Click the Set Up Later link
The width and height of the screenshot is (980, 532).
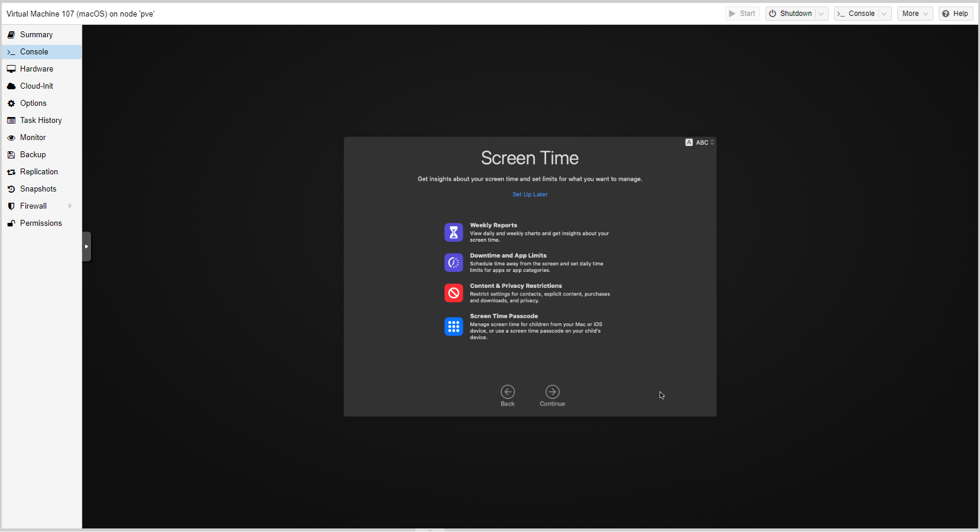(530, 194)
